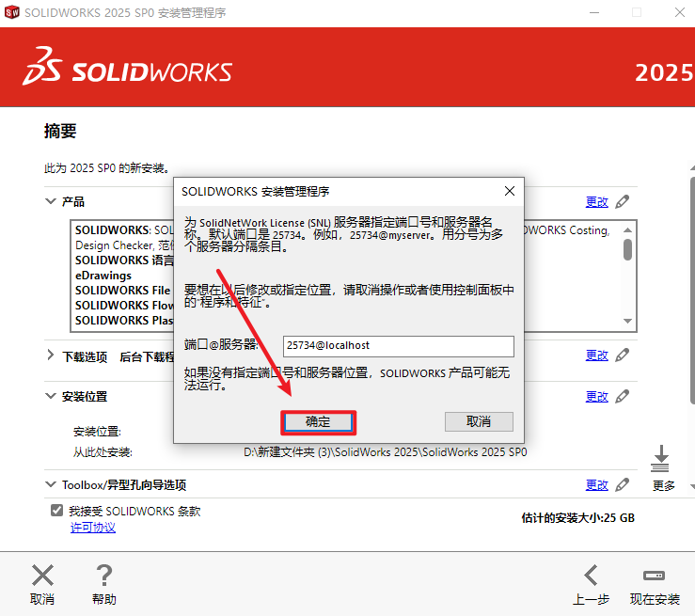Click the pencil icon beside Toolbox section
The image size is (695, 616).
(x=622, y=484)
